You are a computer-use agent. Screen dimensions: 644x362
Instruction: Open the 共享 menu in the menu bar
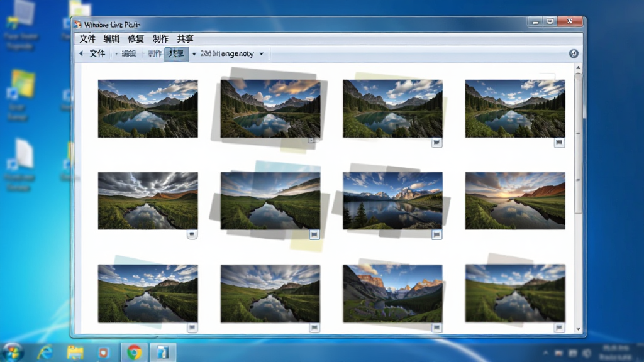[185, 39]
